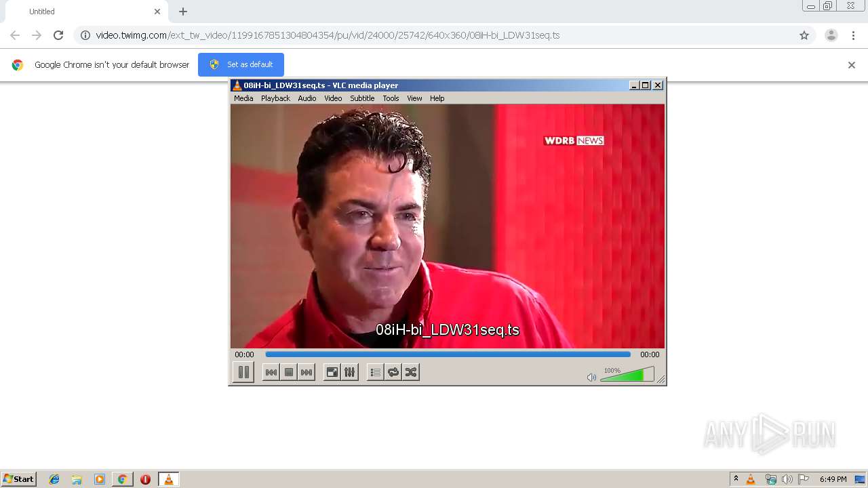Click the remaining time label in VLC
Screen dimensions: 868x488
(x=650, y=354)
